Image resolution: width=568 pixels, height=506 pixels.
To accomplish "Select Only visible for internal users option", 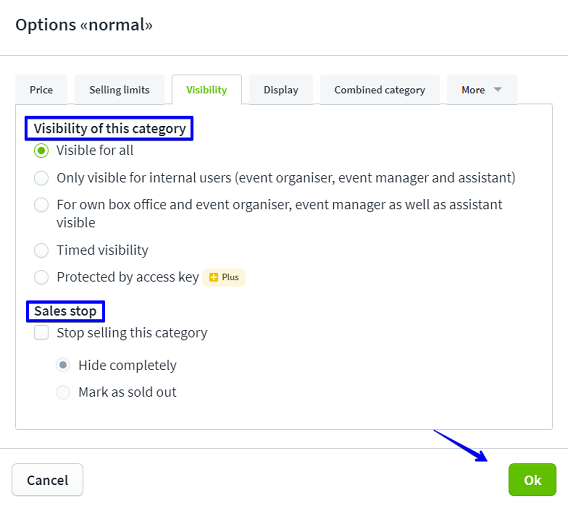I will (x=41, y=178).
